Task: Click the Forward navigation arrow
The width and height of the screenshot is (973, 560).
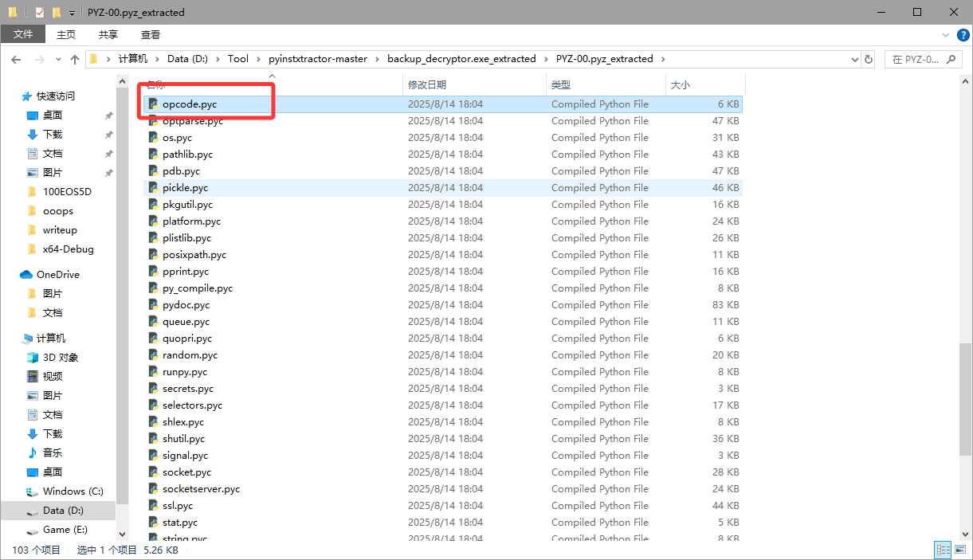Action: (39, 59)
